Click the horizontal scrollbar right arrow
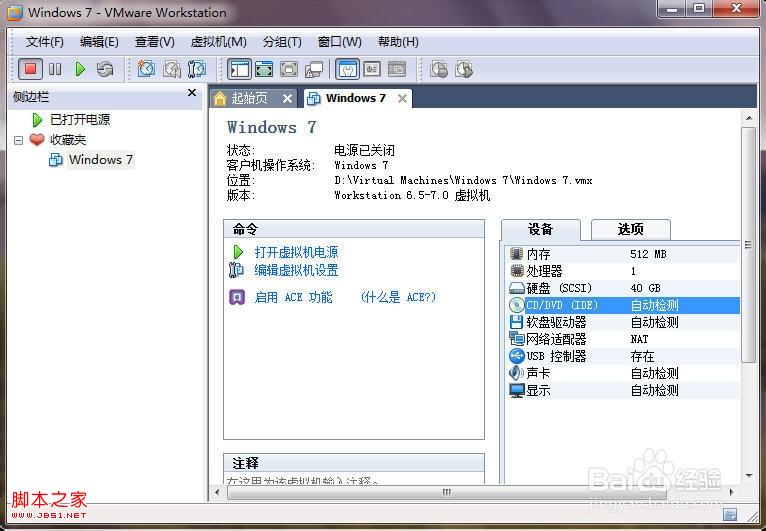 pyautogui.click(x=731, y=492)
